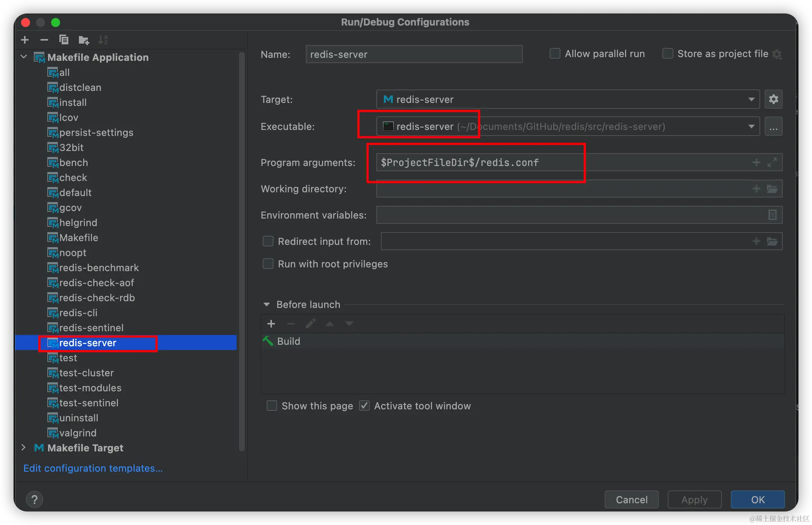Viewport: 812px width, 525px height.
Task: Enable Allow parallel run checkbox
Action: 555,54
